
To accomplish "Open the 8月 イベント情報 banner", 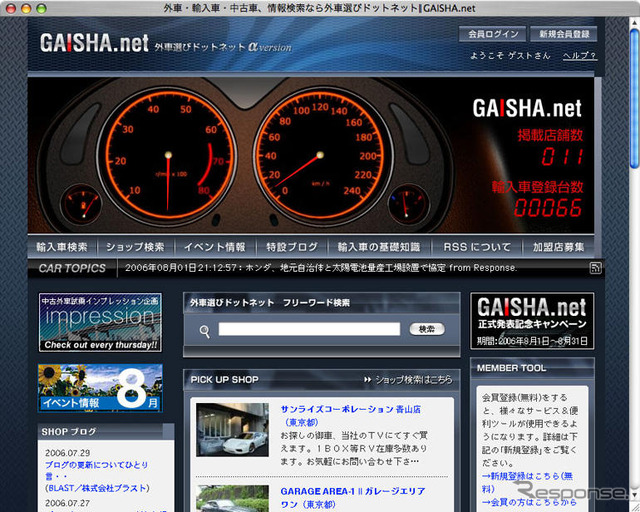I will click(x=100, y=388).
